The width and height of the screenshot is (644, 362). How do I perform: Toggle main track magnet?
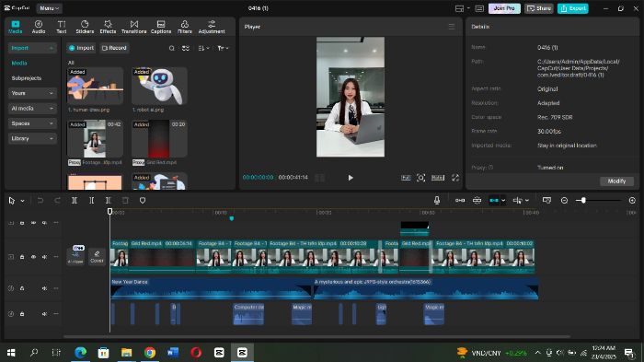pyautogui.click(x=460, y=200)
